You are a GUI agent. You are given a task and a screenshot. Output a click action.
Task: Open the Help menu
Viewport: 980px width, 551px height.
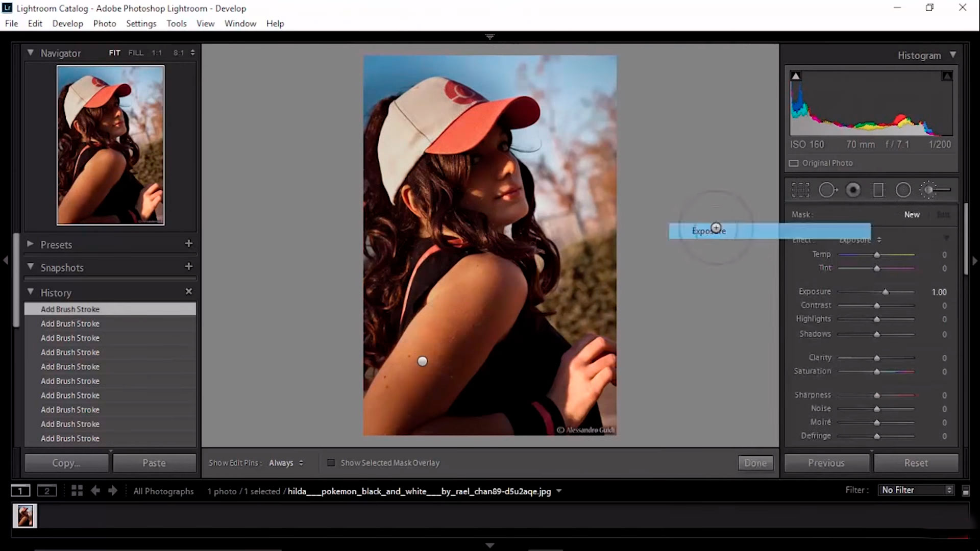click(x=275, y=23)
